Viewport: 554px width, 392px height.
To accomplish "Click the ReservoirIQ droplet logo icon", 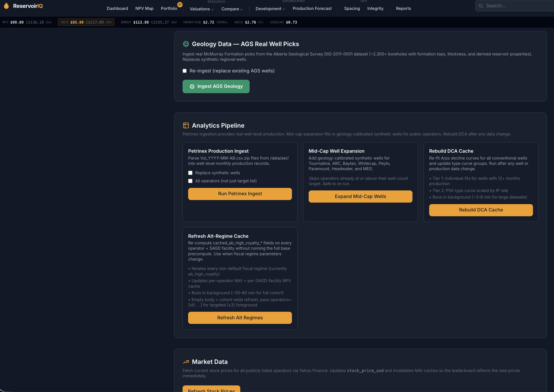I will point(6,6).
